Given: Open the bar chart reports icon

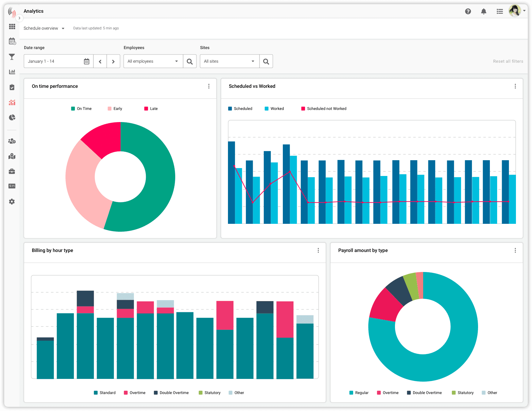Looking at the screenshot, I should (12, 72).
